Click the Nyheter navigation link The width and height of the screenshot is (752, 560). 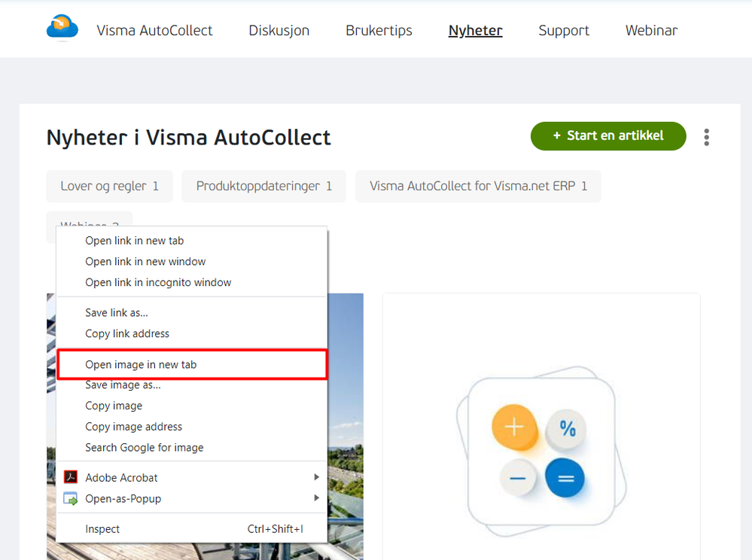click(x=475, y=30)
